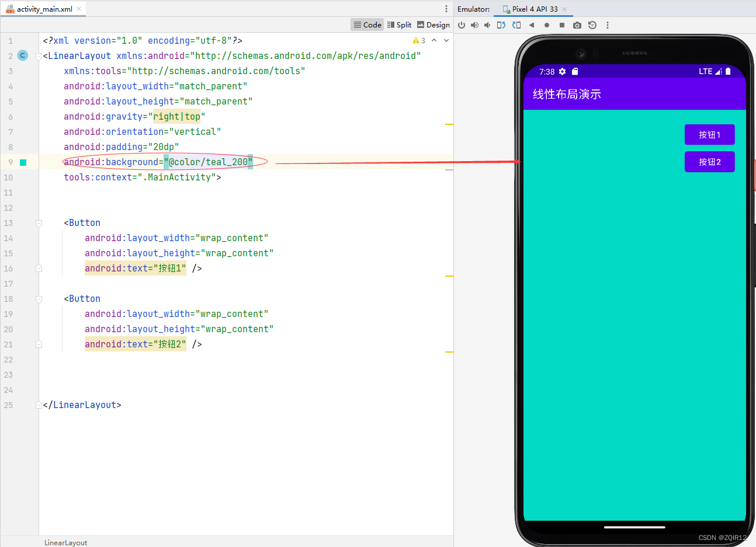
Task: Tap 按钮2 in the emulator
Action: coord(709,162)
